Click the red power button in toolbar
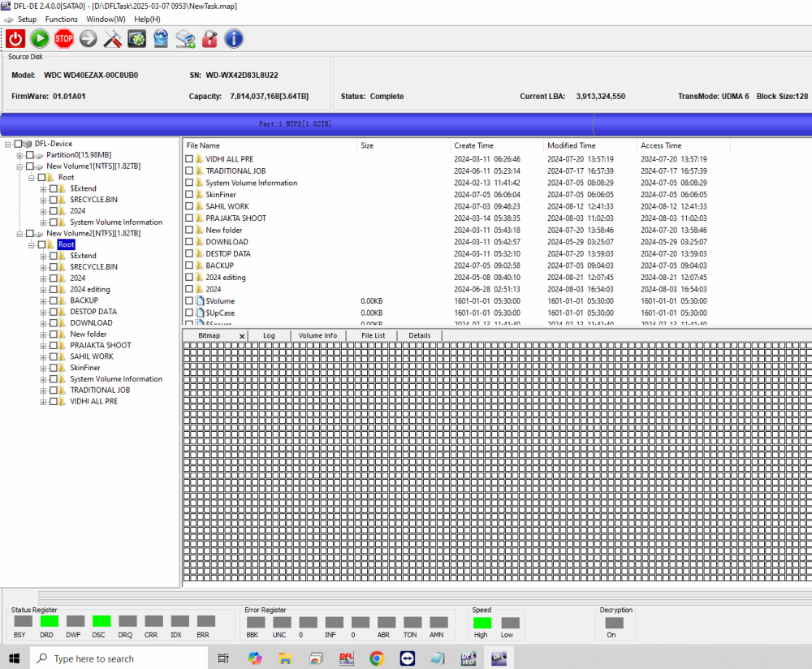Screen dimensions: 812x669 click(x=15, y=39)
